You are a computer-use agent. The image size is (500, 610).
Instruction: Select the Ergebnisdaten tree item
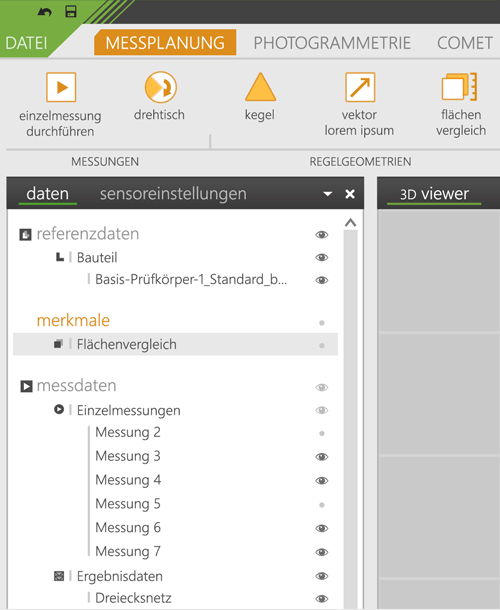[119, 576]
